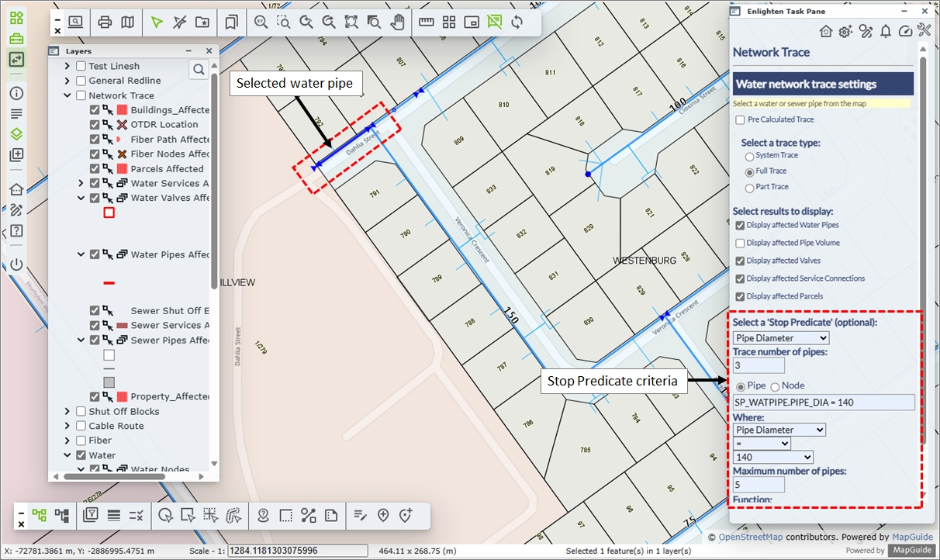Open the Task Pane home icon

click(x=826, y=31)
